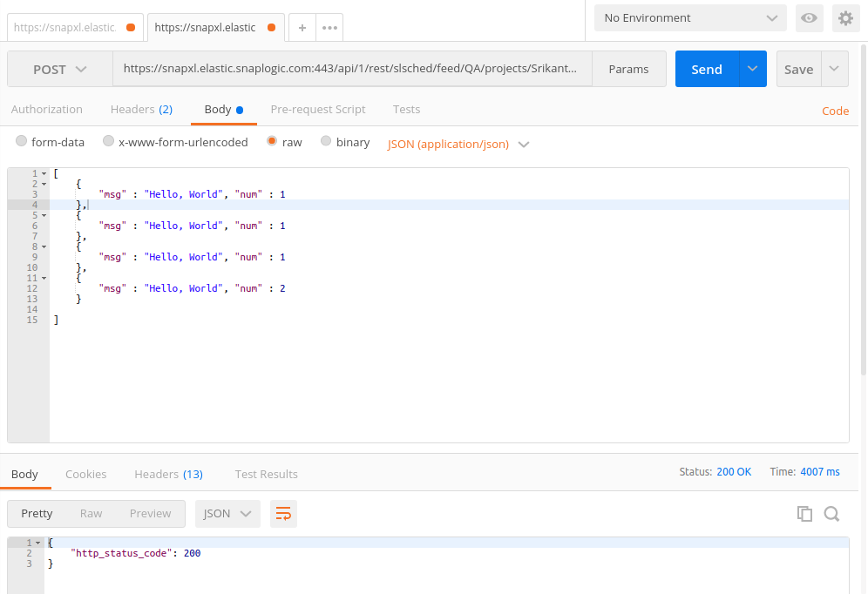Expand the No Environment dropdown
The height and width of the screenshot is (594, 868).
(x=689, y=18)
